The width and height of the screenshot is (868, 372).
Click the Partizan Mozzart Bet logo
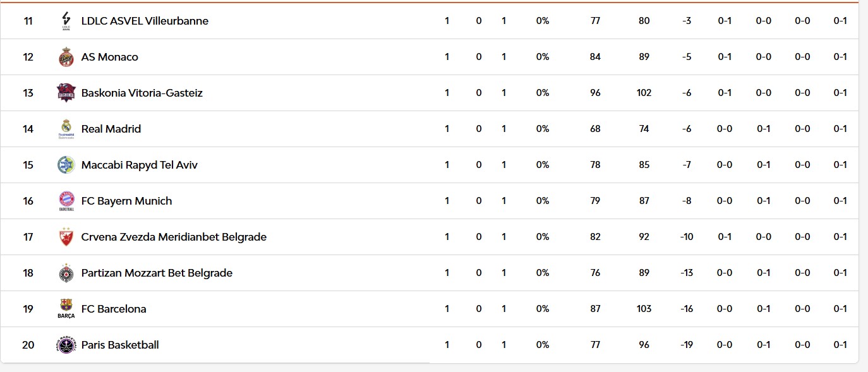(x=66, y=273)
